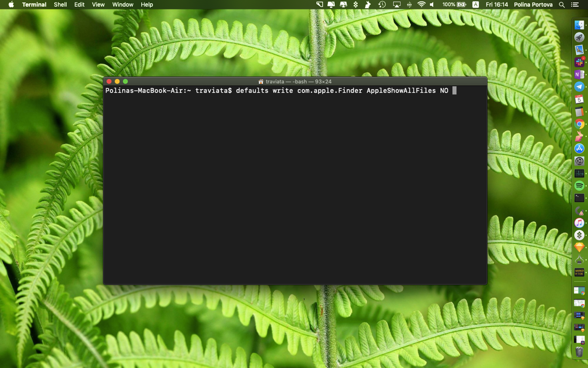Open Activity Monitor in the Dock
The height and width of the screenshot is (368, 588).
pos(579,173)
